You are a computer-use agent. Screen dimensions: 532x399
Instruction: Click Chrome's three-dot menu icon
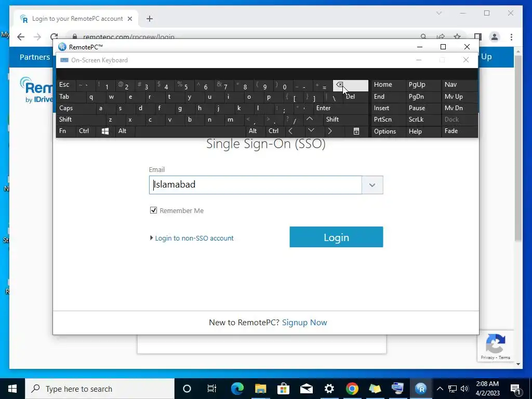pyautogui.click(x=511, y=37)
